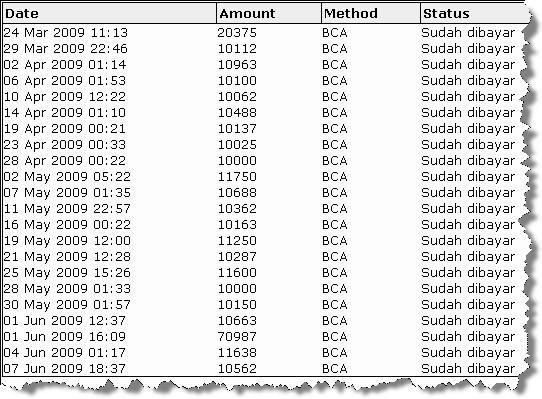Image resolution: width=542 pixels, height=399 pixels.
Task: Click the 10 Apr 2009 12:22 date
Action: pos(65,97)
